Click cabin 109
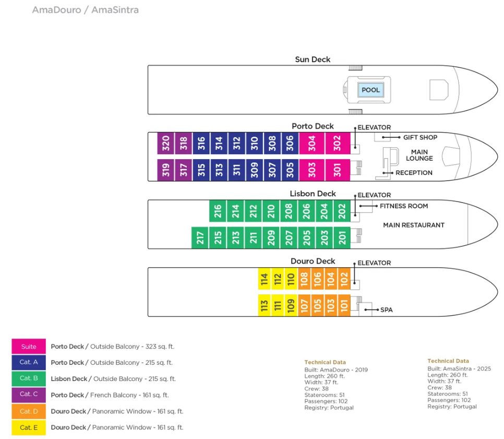Image resolution: width=504 pixels, height=439 pixels. tap(291, 305)
